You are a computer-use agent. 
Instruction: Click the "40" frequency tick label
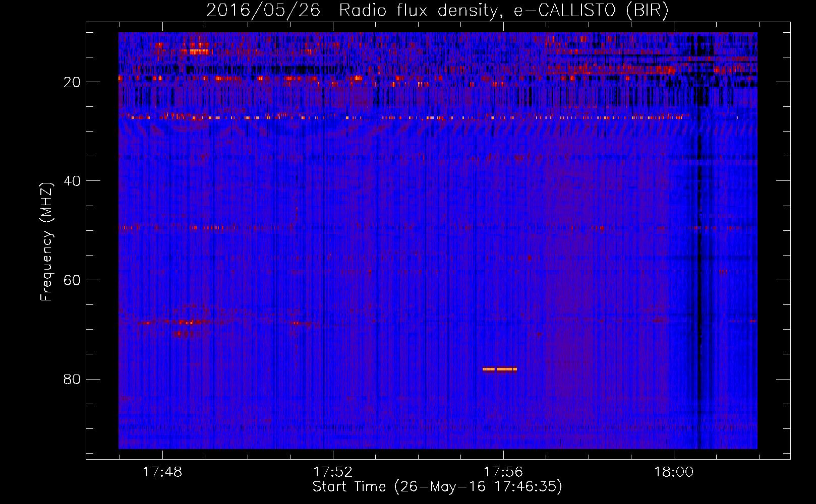(72, 181)
